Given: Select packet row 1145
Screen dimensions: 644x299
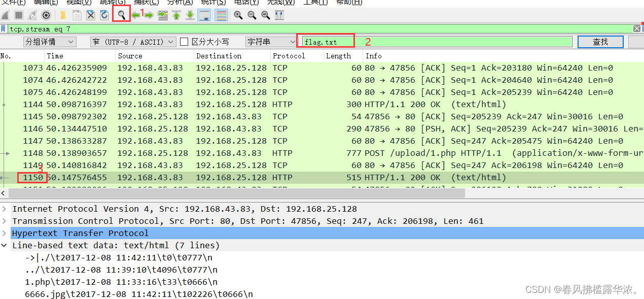Looking at the screenshot, I should pos(322,116).
